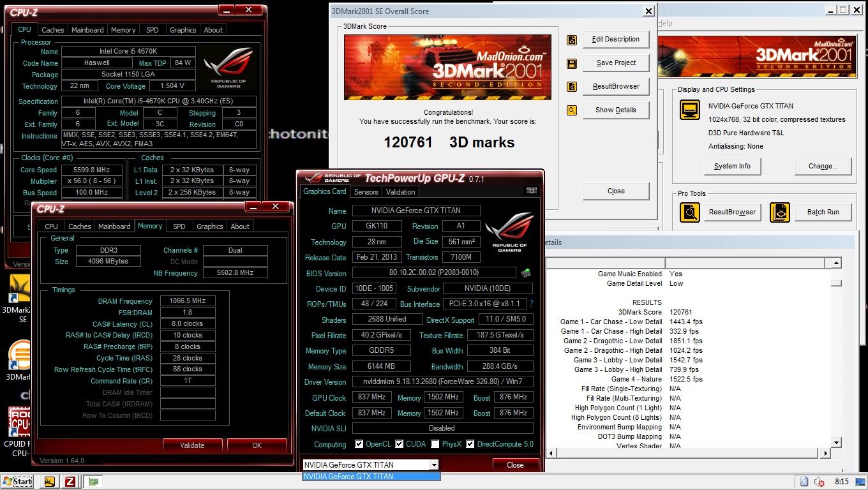Click the Driver Version field in GPU-Z
Screen dimensions: 868x490
tap(442, 382)
